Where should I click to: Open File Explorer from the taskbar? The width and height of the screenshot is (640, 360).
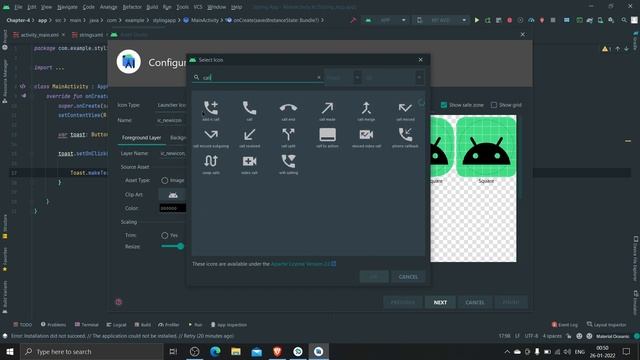[236, 351]
